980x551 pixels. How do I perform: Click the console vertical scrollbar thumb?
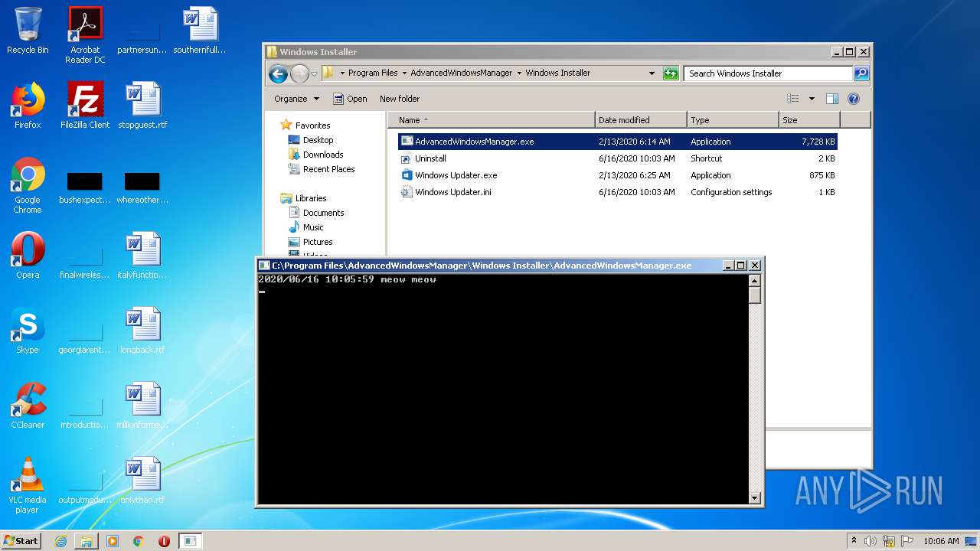755,295
